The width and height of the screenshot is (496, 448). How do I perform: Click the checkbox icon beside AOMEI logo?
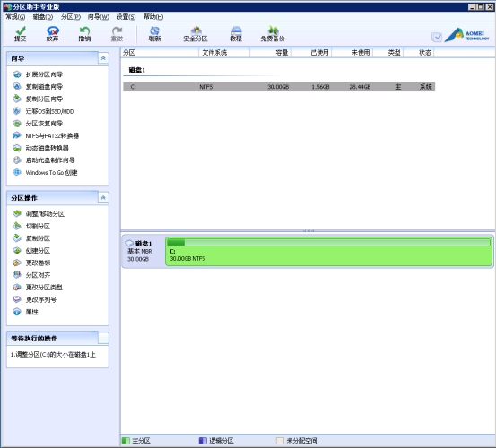(x=437, y=37)
